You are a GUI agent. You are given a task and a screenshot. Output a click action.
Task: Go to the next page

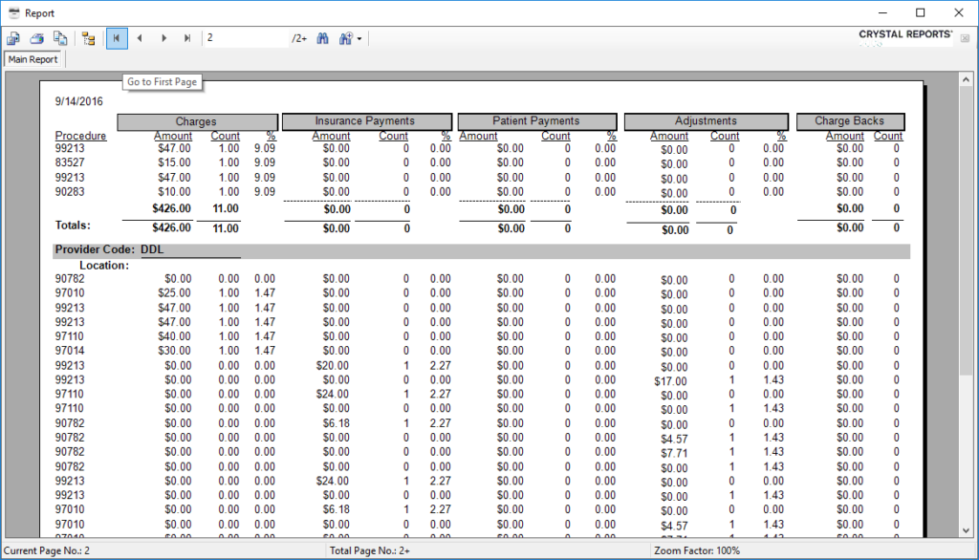tap(164, 38)
